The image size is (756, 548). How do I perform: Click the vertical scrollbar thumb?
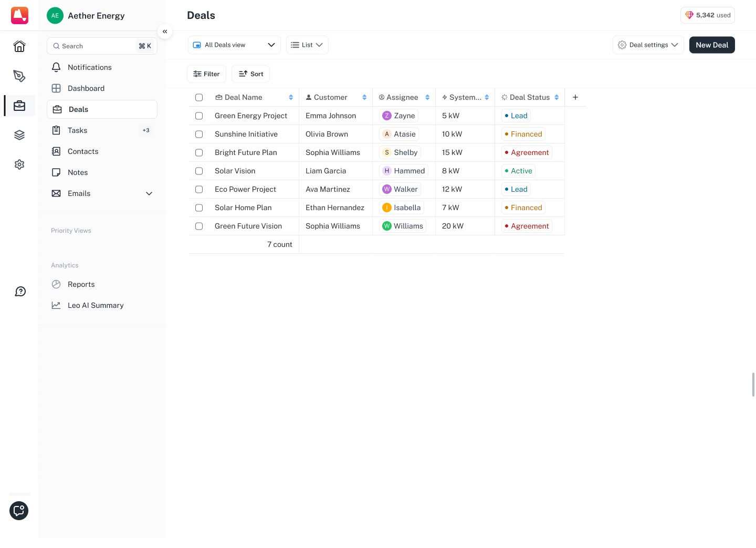click(753, 385)
